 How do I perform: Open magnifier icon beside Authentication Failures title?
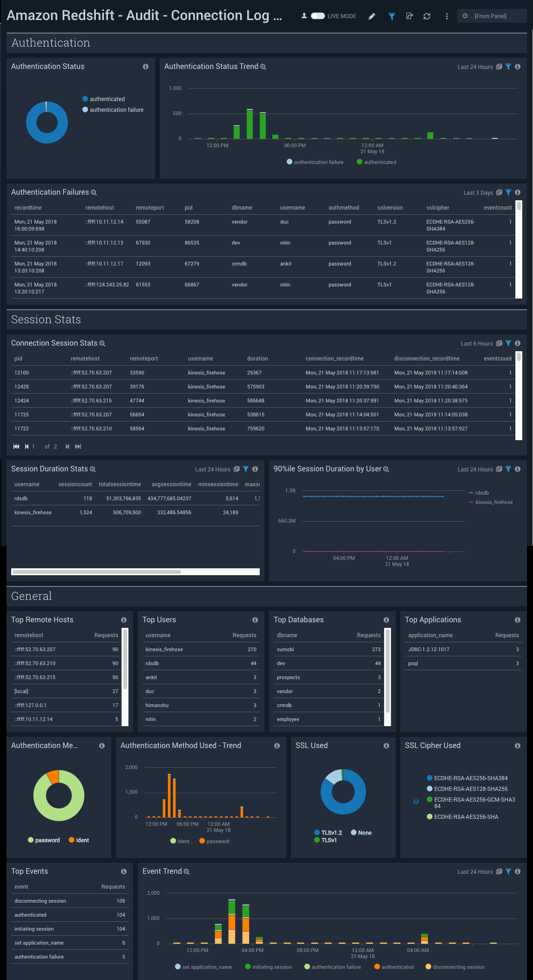click(94, 193)
